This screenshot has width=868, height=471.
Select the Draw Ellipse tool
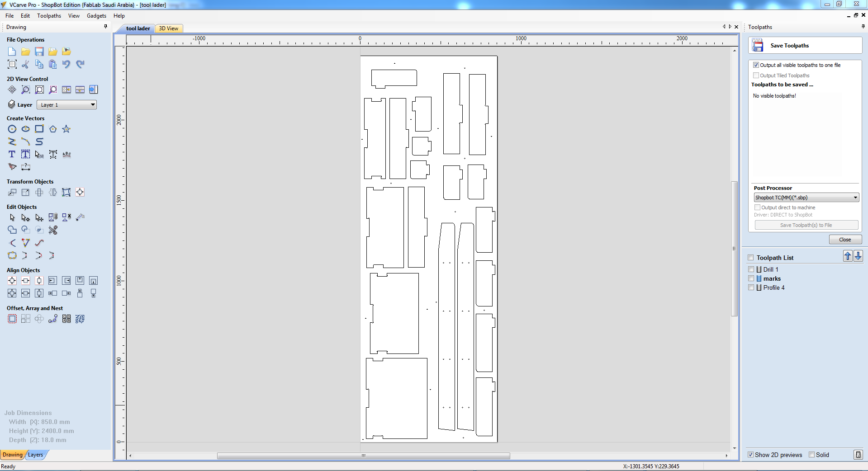(26, 129)
